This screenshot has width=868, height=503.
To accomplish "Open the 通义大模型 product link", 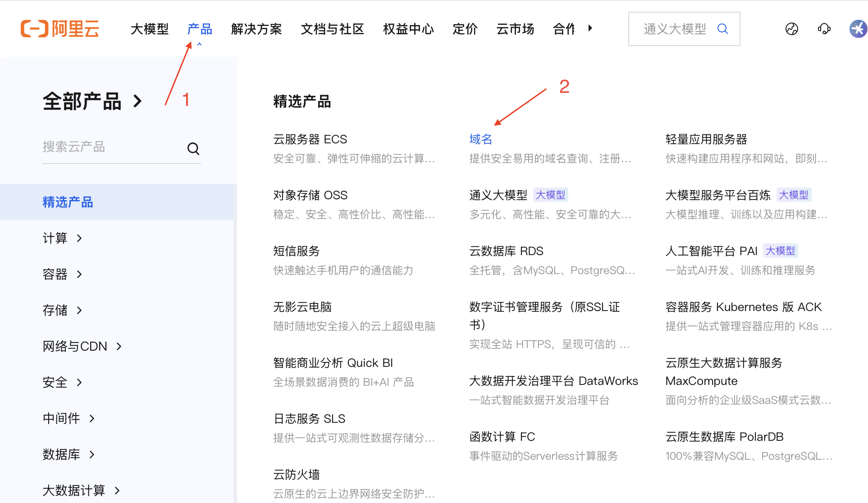I will tap(498, 195).
